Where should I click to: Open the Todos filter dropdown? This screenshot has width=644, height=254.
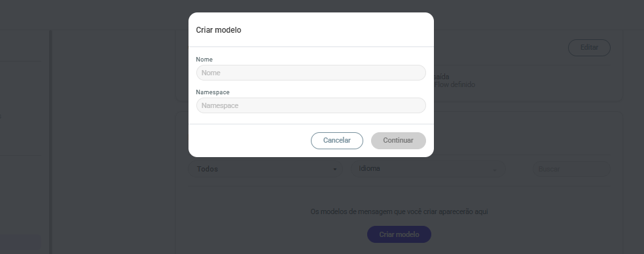(x=265, y=169)
